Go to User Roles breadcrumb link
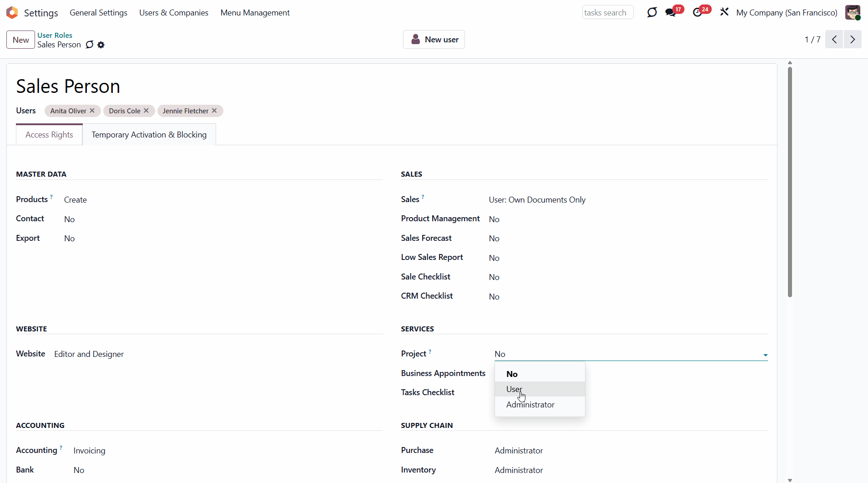 click(x=55, y=35)
